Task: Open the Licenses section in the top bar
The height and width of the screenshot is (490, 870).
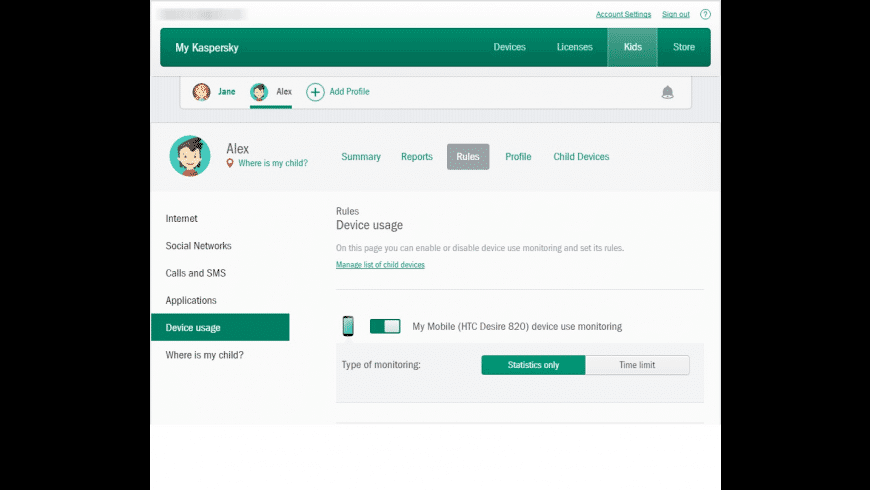Action: (574, 47)
